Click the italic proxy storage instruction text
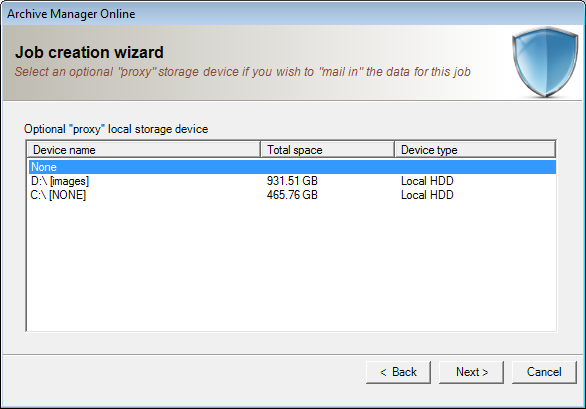The image size is (586, 409). pyautogui.click(x=243, y=72)
